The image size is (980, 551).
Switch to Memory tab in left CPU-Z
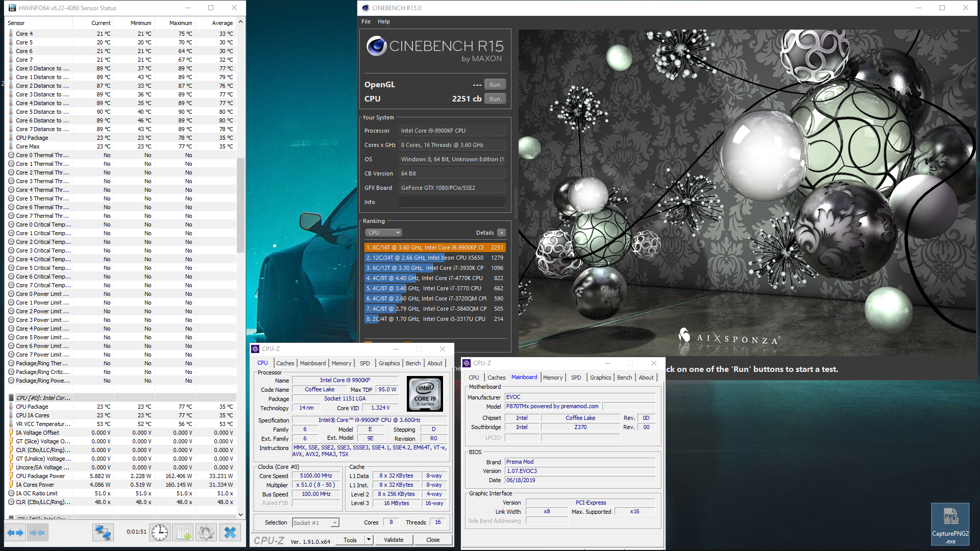(x=341, y=363)
